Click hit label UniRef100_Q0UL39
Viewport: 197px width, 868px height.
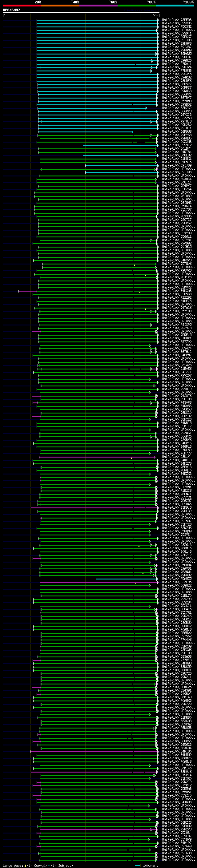pyautogui.click(x=177, y=511)
